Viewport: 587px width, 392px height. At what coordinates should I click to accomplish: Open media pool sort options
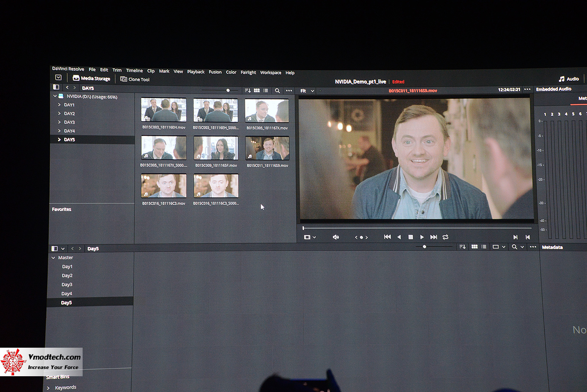(x=463, y=247)
